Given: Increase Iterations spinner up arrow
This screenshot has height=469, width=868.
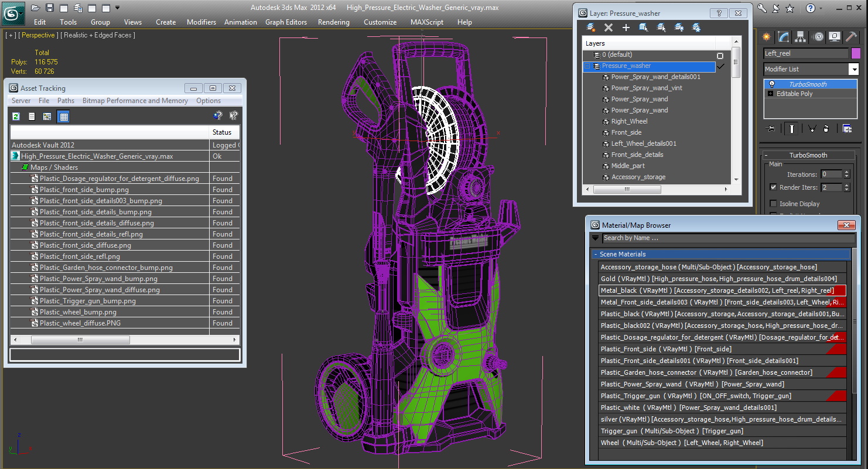Looking at the screenshot, I should 846,172.
